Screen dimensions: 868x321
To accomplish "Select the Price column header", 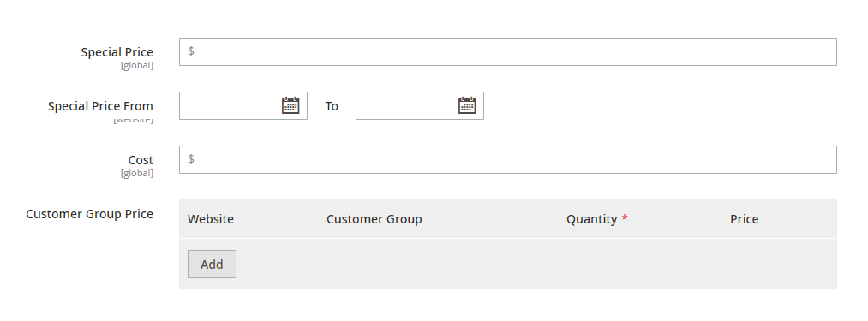I will tap(744, 219).
